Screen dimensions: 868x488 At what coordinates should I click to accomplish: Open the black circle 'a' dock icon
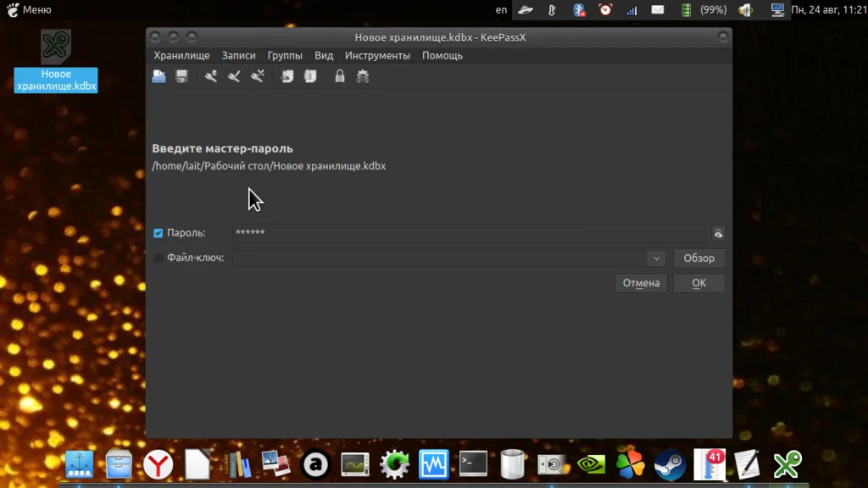click(315, 464)
